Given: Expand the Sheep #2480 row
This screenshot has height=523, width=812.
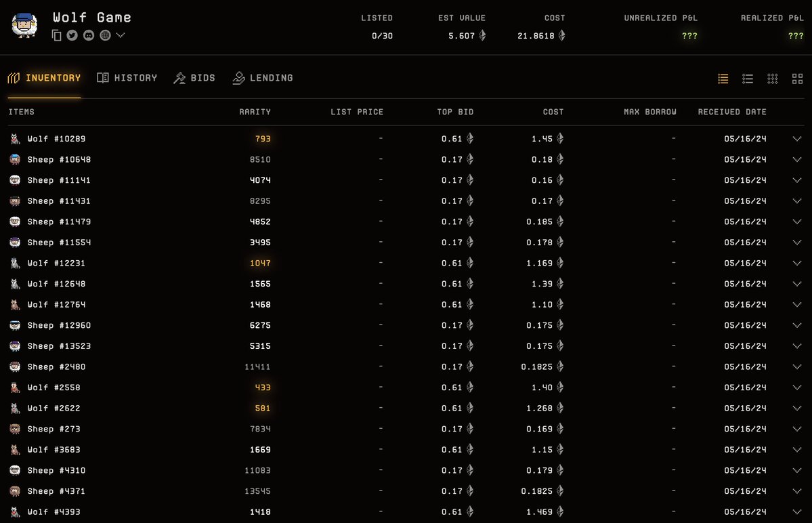Looking at the screenshot, I should point(797,367).
